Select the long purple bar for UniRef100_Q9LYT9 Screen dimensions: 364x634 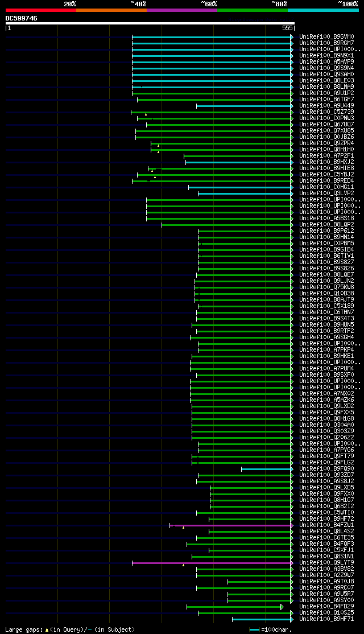coord(212,563)
